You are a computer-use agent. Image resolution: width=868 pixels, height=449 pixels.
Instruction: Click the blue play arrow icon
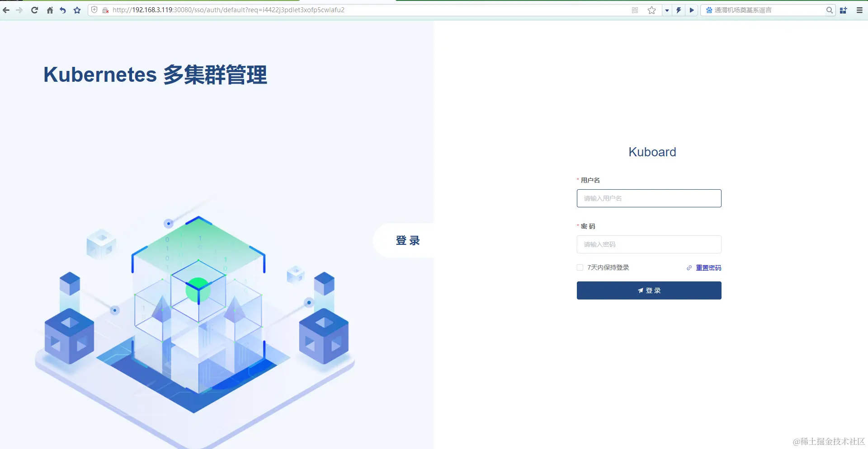(x=692, y=10)
